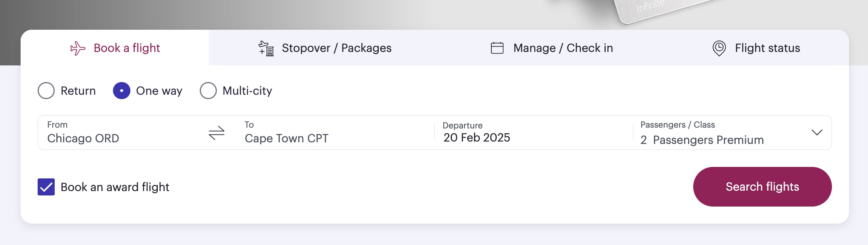The image size is (868, 245).
Task: Edit the From field with Chicago ORD
Action: 83,138
